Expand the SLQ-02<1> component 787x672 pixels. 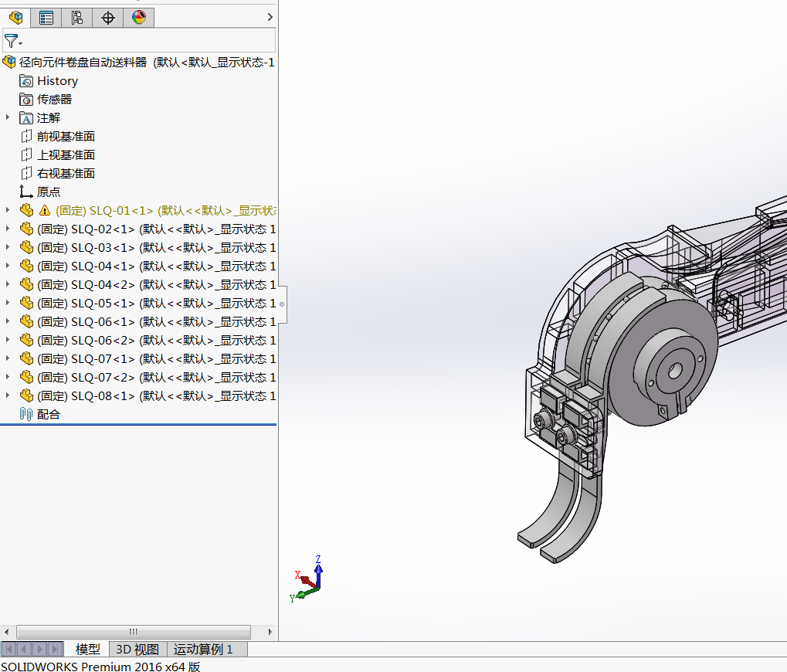(8, 229)
